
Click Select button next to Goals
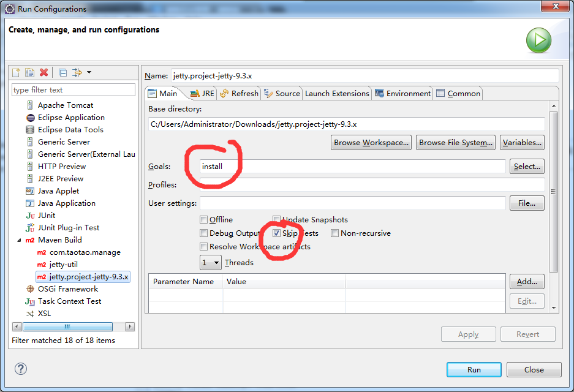point(527,167)
